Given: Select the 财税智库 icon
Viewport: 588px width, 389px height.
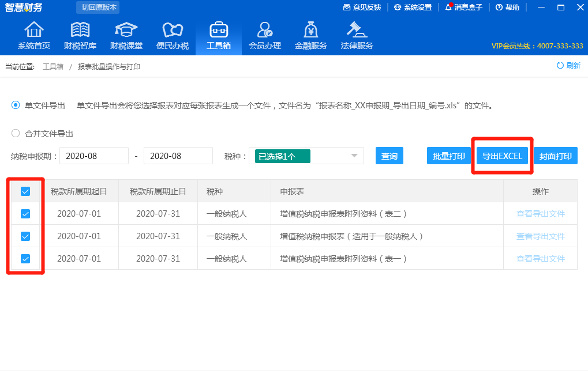Looking at the screenshot, I should pos(79,35).
